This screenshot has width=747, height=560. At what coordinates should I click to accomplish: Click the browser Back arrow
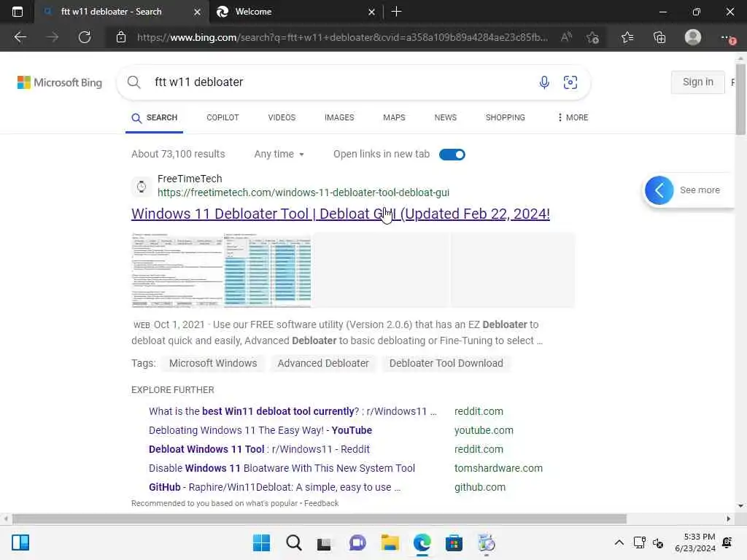[20, 37]
